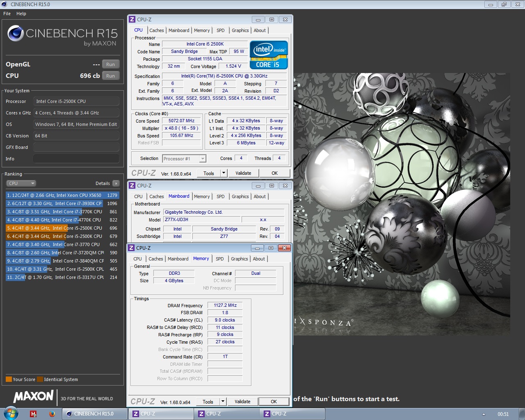Click the Show desktop strip

pos(522,414)
